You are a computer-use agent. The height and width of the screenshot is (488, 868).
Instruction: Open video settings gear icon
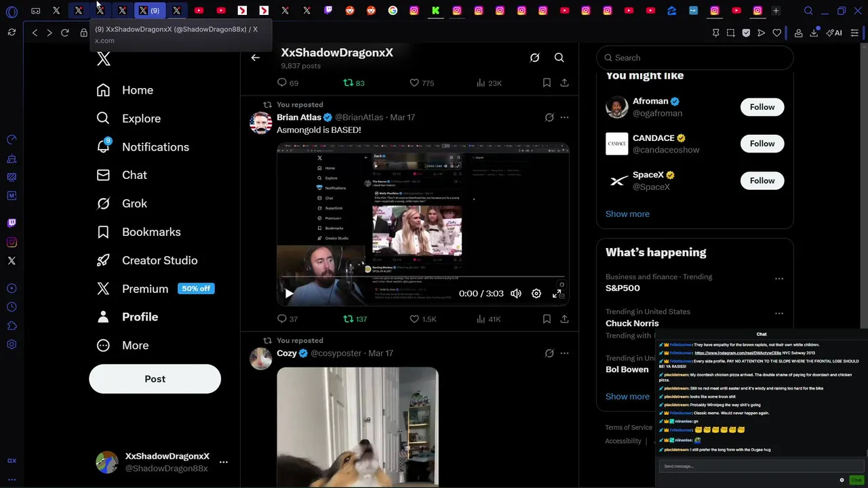pyautogui.click(x=536, y=293)
